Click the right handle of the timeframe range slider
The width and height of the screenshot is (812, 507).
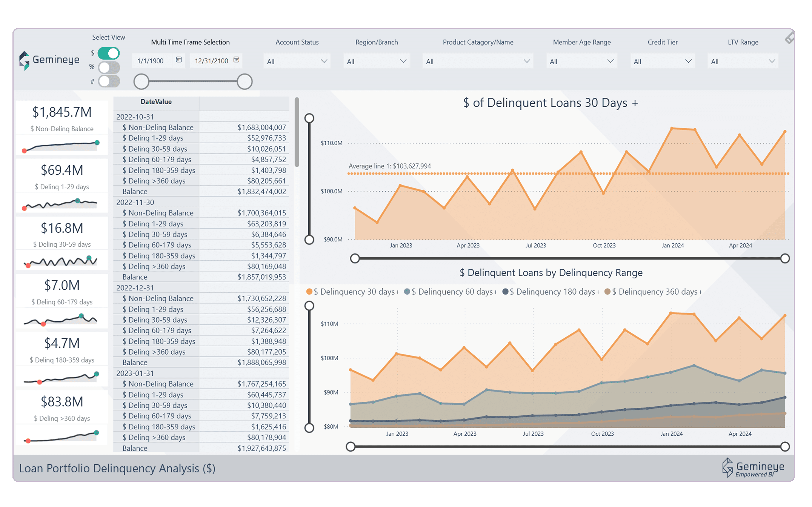pyautogui.click(x=245, y=81)
